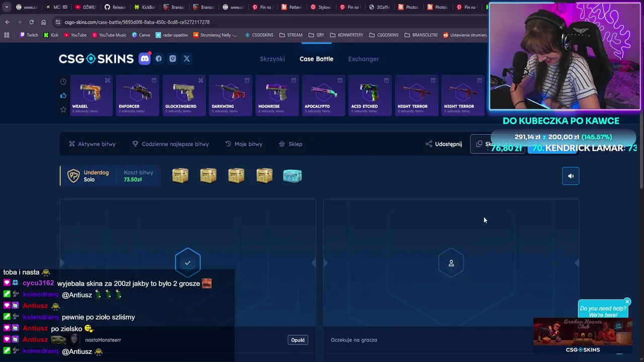The height and width of the screenshot is (362, 644).
Task: Click the second gold case icon
Action: [x=208, y=175]
